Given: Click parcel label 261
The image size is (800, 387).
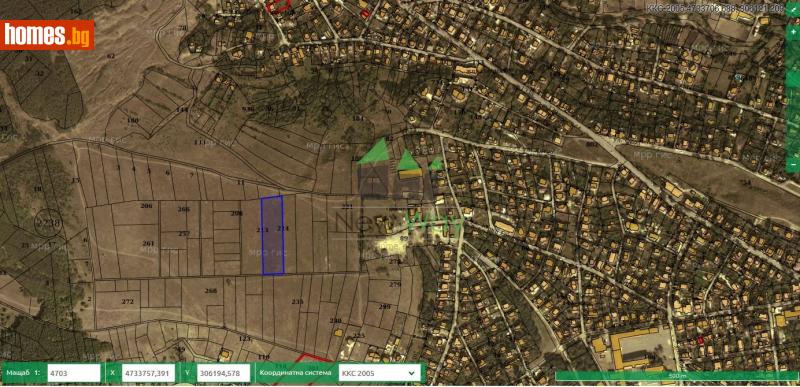Looking at the screenshot, I should [x=148, y=243].
